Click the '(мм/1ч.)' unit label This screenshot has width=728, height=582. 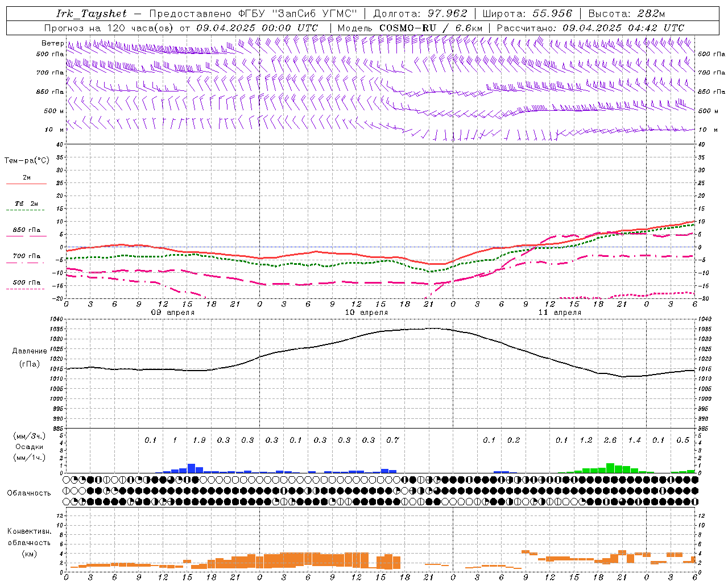pyautogui.click(x=29, y=458)
